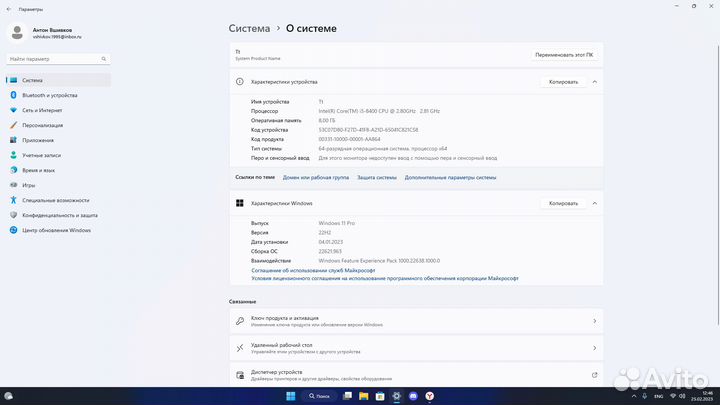Click the Учетные записи person icon
720x405 pixels.
click(x=13, y=155)
